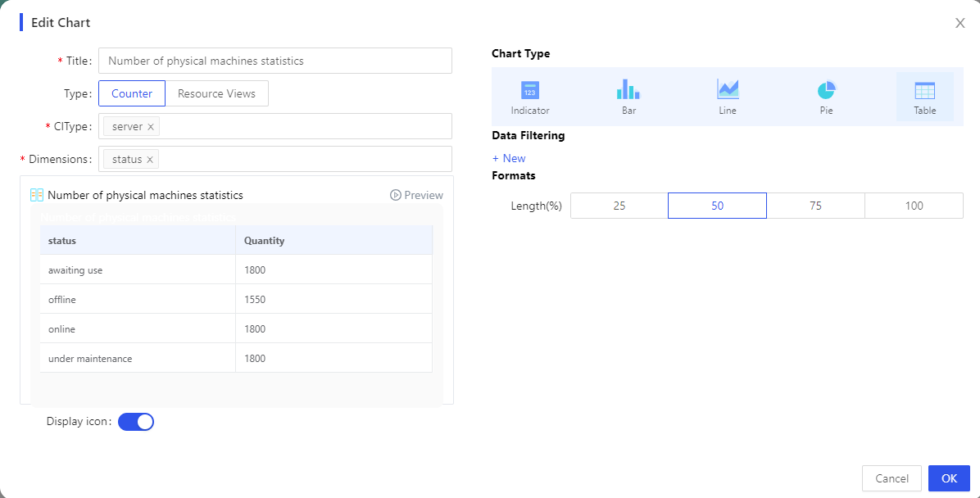Click the Quantity column header
The height and width of the screenshot is (498, 980).
(333, 240)
